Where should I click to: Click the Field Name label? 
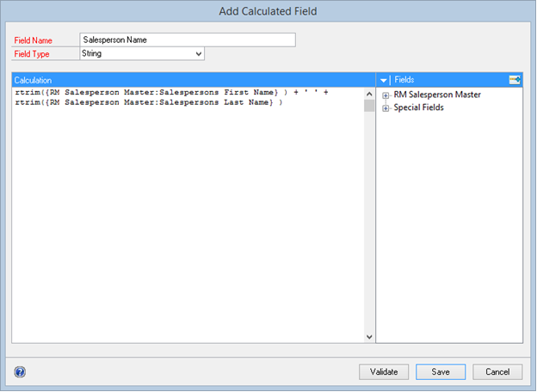point(34,40)
